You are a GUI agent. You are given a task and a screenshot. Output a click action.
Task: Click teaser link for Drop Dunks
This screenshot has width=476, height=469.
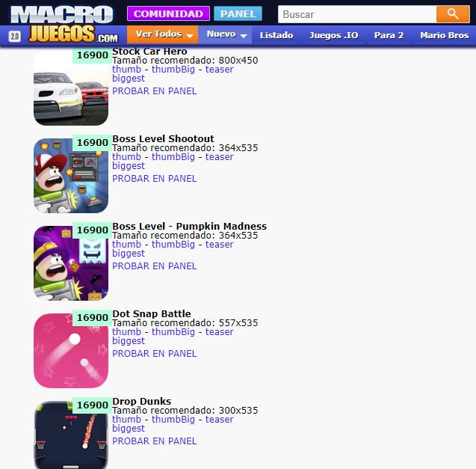(x=220, y=420)
